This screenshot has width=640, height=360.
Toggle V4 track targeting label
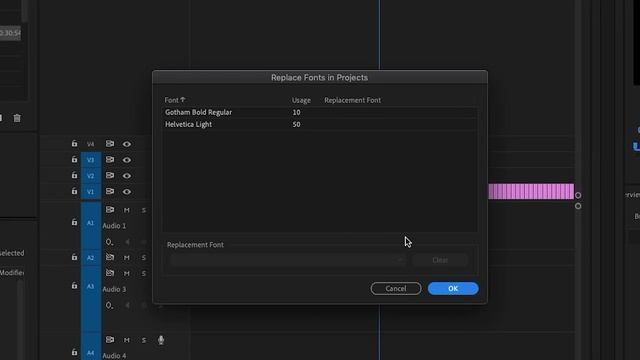(x=91, y=144)
